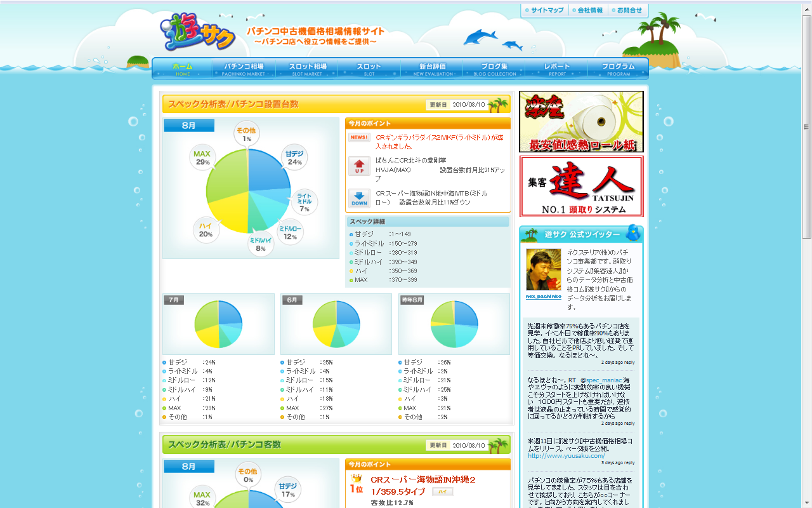Open the スロット相場 menu tab

pyautogui.click(x=307, y=69)
